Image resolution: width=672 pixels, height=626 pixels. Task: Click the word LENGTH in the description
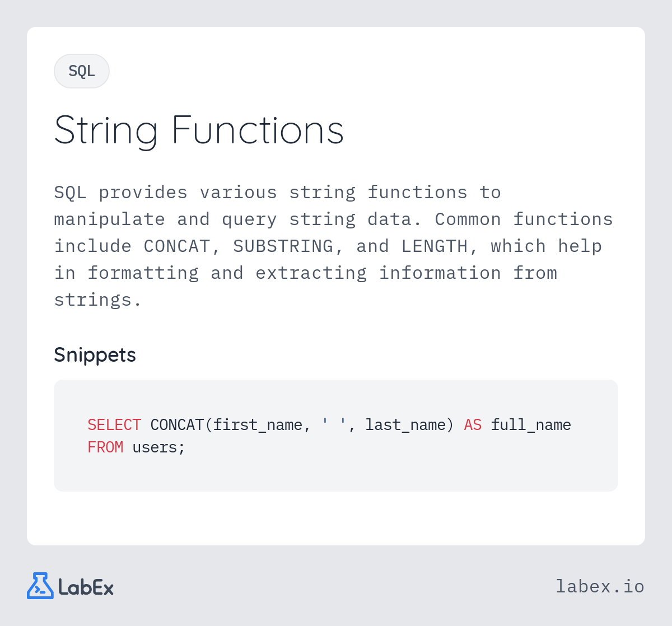[434, 246]
